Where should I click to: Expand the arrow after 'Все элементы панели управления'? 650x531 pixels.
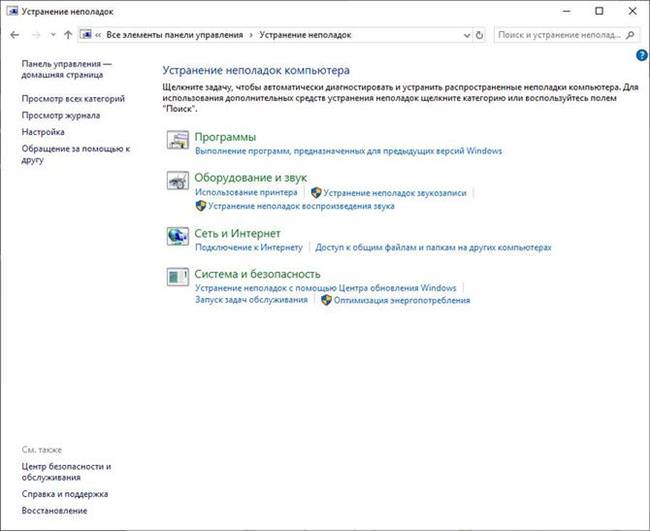[x=251, y=35]
